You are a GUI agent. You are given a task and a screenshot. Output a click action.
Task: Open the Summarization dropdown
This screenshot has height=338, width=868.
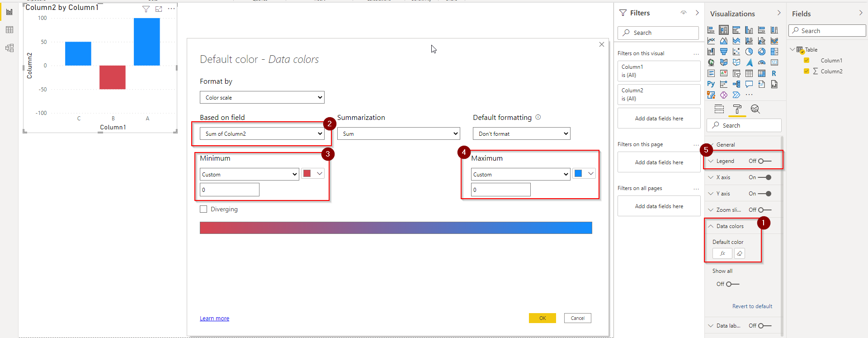pos(399,133)
